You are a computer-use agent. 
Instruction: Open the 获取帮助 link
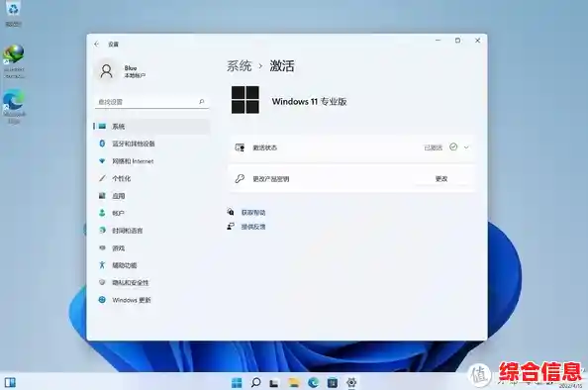click(x=253, y=213)
